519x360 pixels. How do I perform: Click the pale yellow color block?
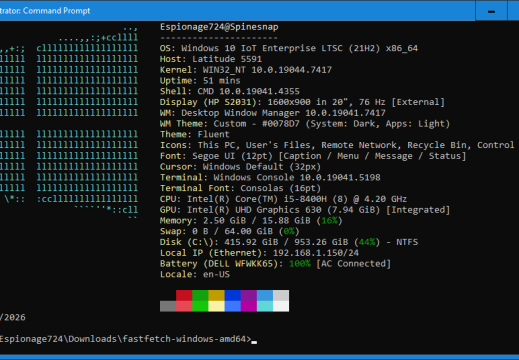216,306
